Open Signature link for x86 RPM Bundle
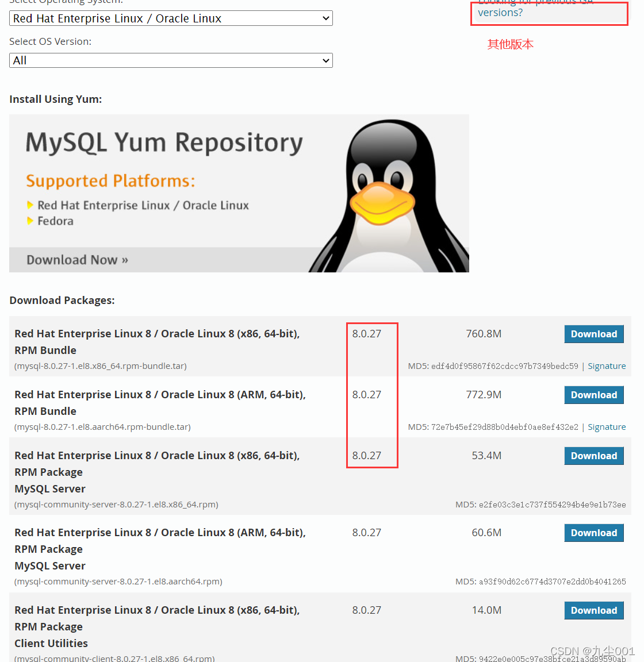This screenshot has height=662, width=644. click(x=607, y=366)
